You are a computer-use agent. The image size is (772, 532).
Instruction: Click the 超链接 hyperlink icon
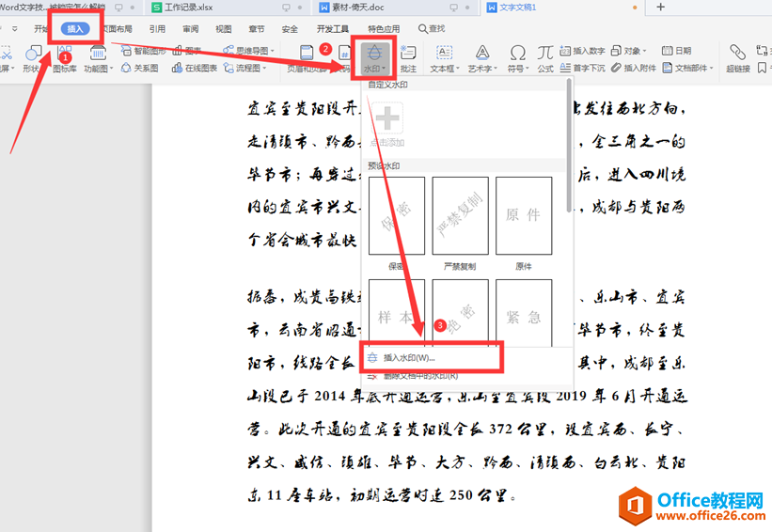click(737, 58)
